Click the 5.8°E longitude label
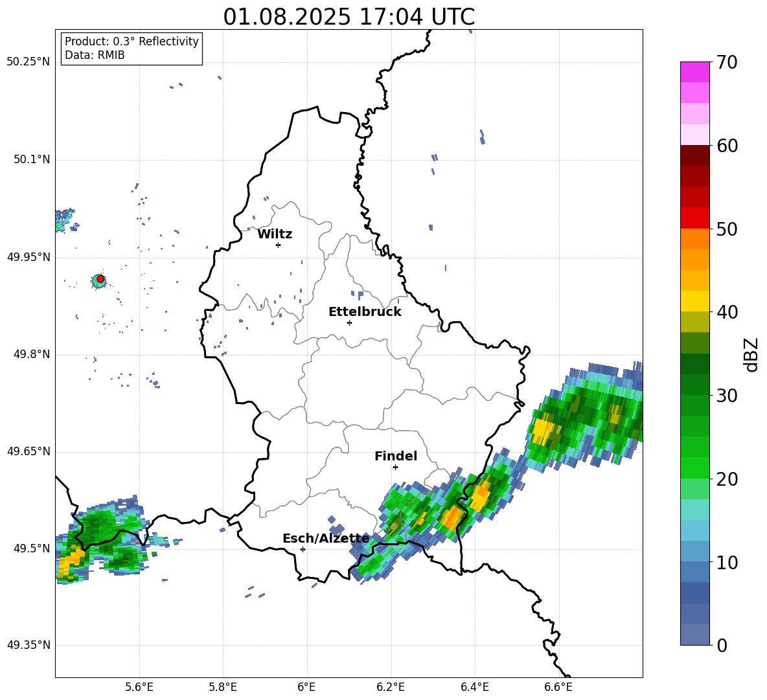 223,688
